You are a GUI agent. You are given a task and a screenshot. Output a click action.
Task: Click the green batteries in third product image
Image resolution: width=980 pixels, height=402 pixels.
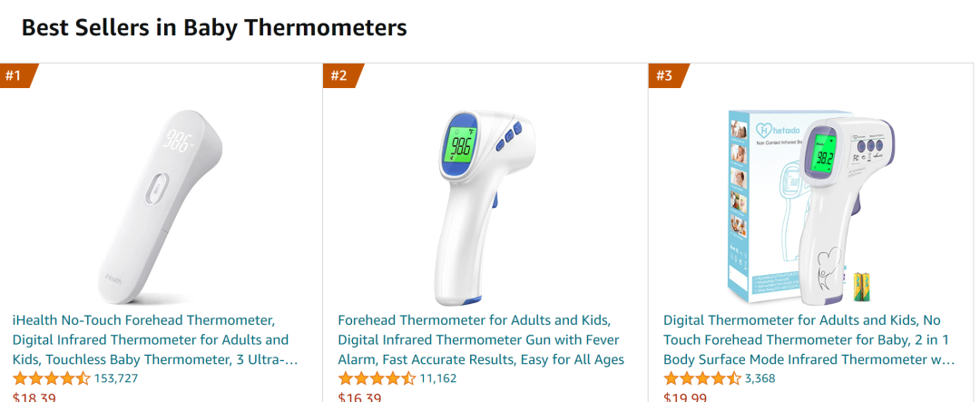point(861,287)
